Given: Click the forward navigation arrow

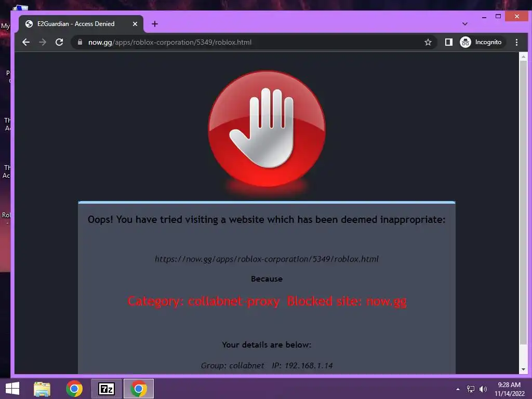Looking at the screenshot, I should (43, 42).
